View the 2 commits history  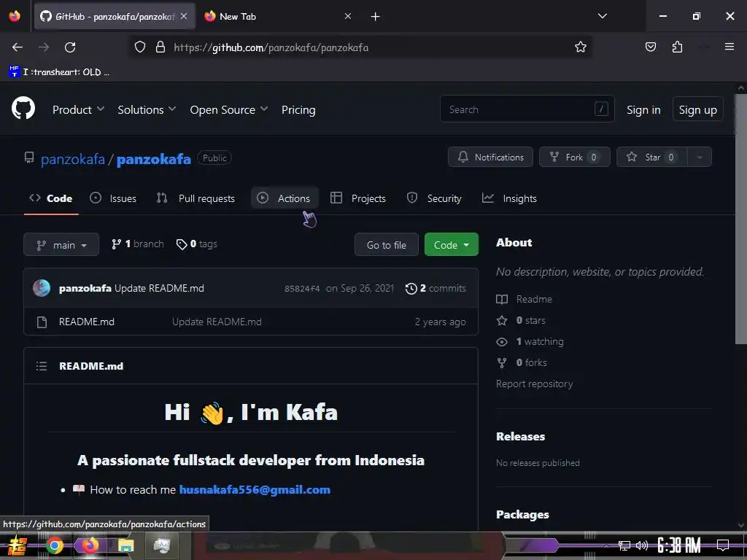(436, 288)
